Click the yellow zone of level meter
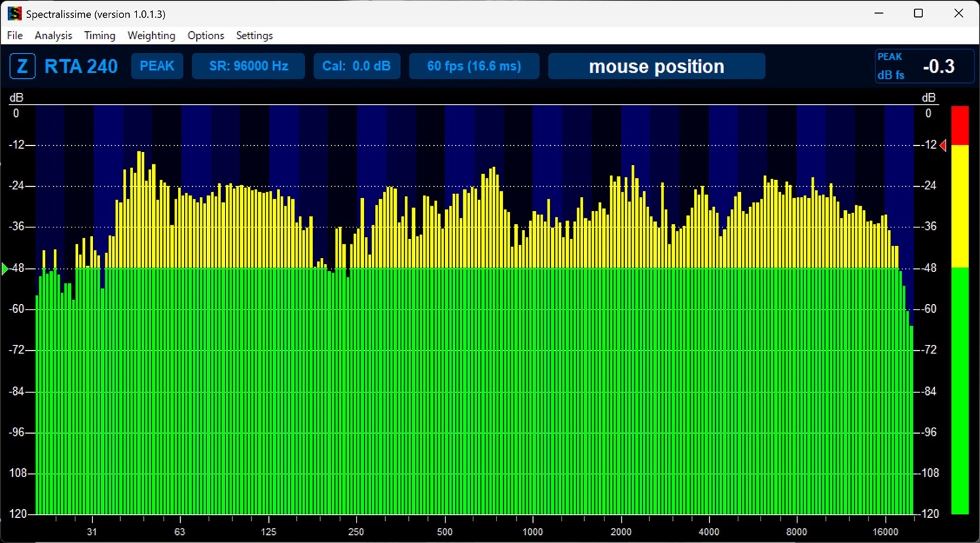 (x=960, y=206)
